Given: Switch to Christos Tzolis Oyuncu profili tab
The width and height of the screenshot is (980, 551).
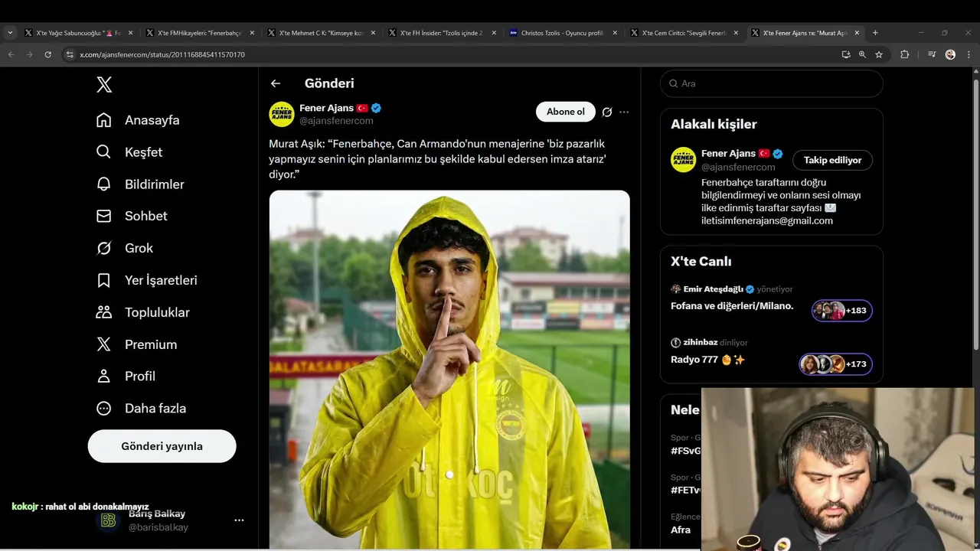Looking at the screenshot, I should point(564,33).
